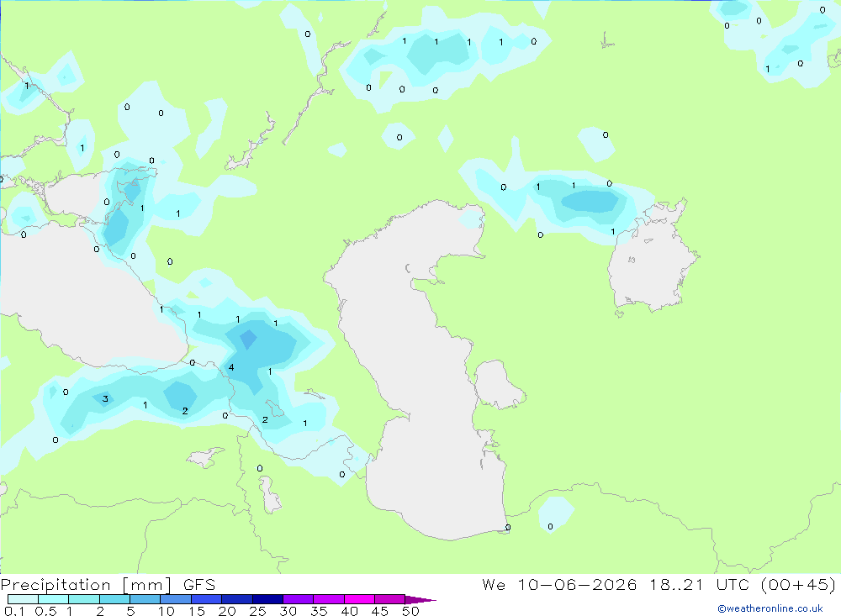
Task: Click the '0.5' legend label
Action: 45,611
